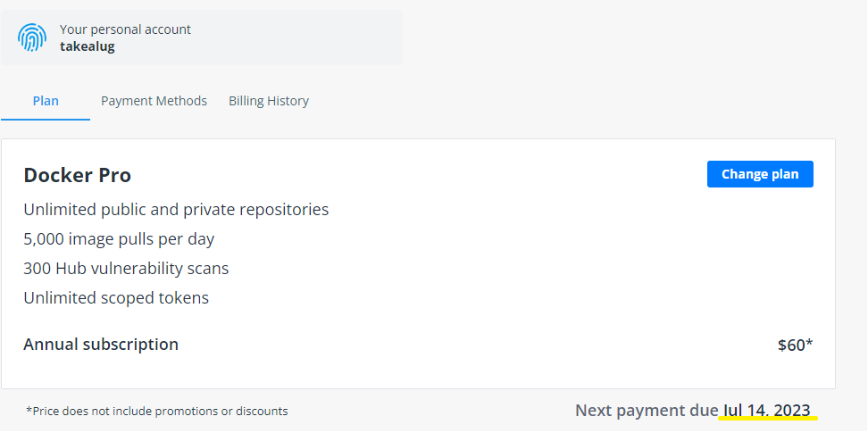
Task: Click the $60* price amount
Action: pos(792,346)
